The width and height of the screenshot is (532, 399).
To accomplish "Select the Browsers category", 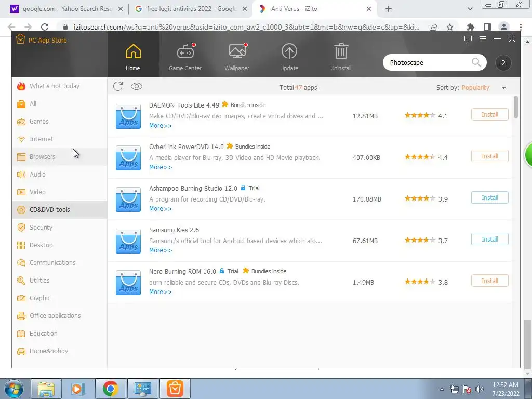I will pyautogui.click(x=59, y=157).
